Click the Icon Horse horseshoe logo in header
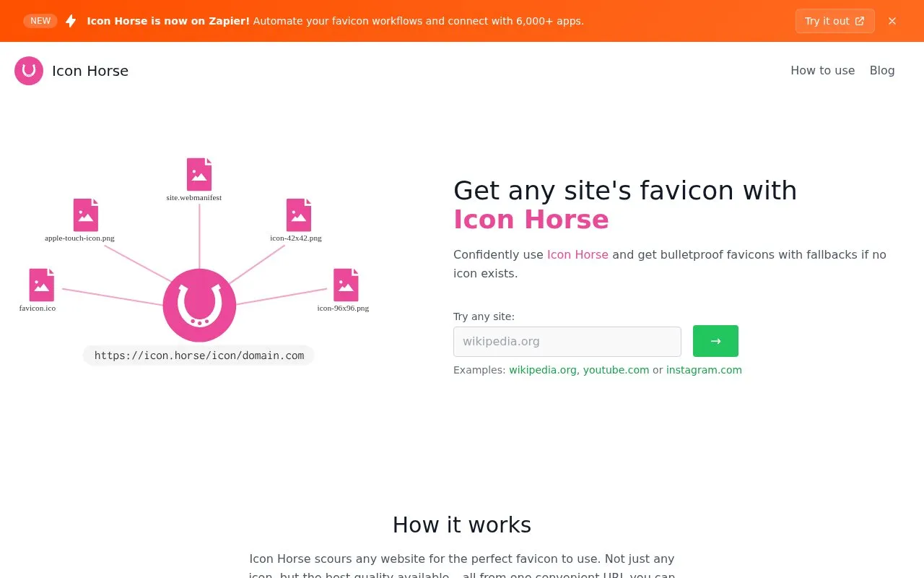Screen dimensions: 924x578 click(x=29, y=71)
